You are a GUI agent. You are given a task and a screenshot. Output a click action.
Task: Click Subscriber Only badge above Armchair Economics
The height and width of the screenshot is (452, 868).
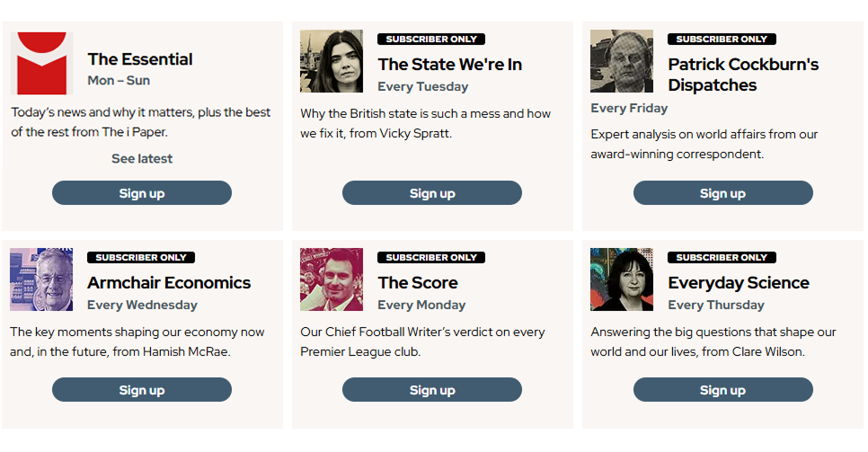pyautogui.click(x=141, y=258)
